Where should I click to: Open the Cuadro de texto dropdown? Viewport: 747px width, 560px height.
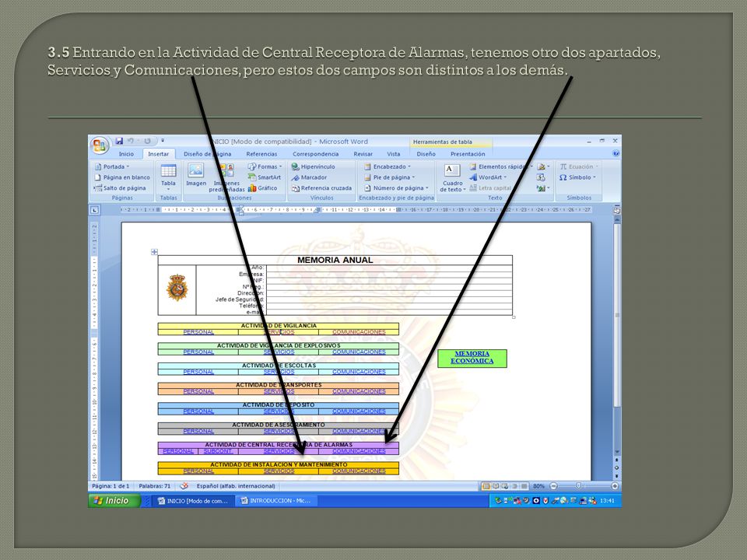pos(453,178)
